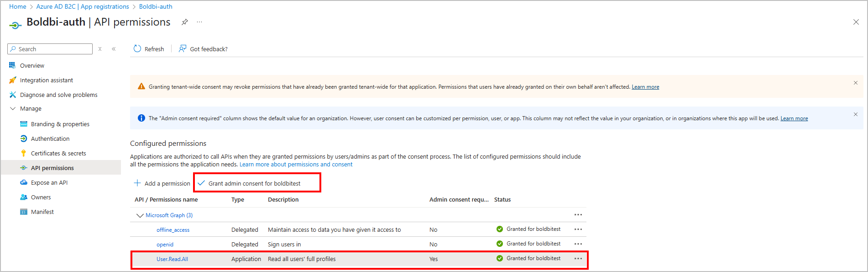
Task: Click Refresh button label
Action: click(154, 49)
